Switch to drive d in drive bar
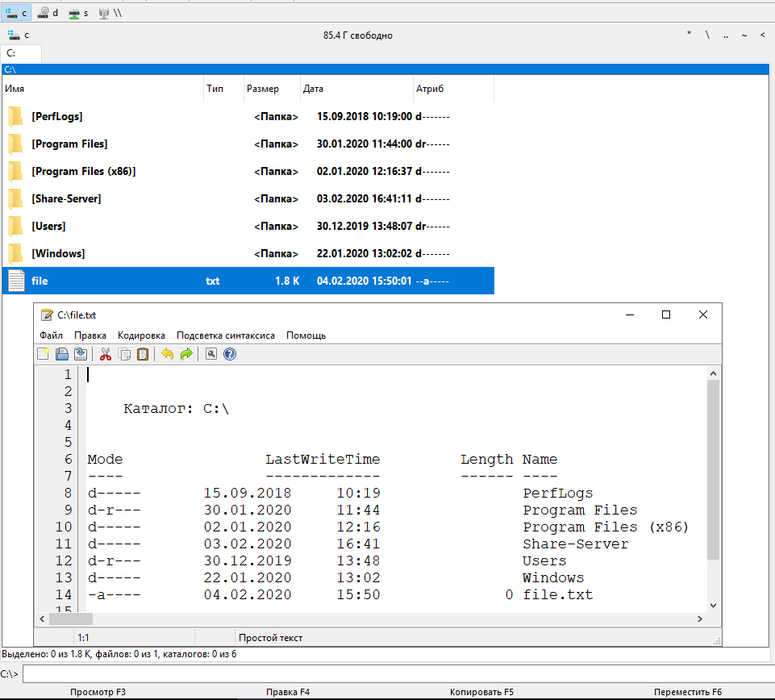The width and height of the screenshot is (775, 700). click(x=48, y=14)
